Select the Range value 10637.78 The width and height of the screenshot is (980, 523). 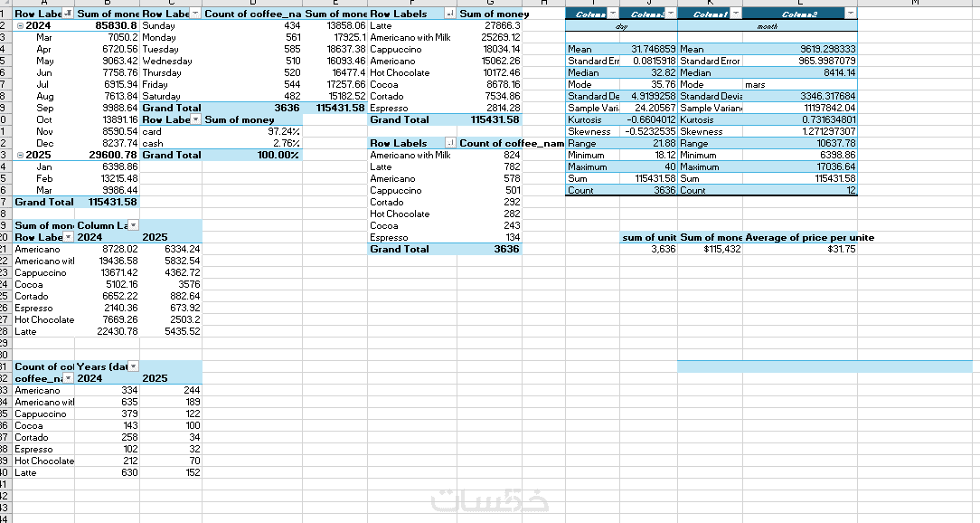point(800,143)
